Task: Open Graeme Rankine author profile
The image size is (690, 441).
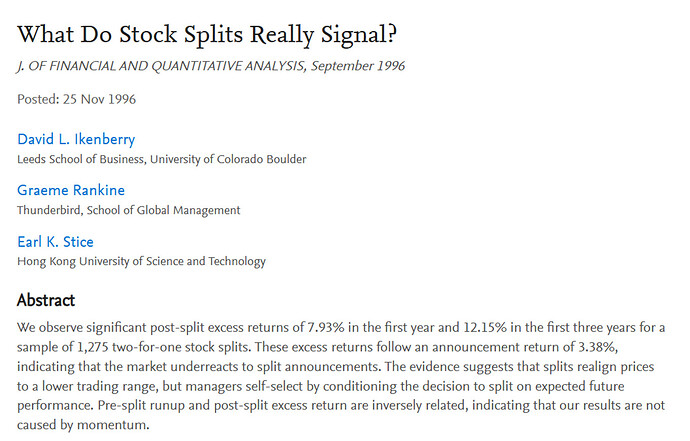Action: click(x=72, y=190)
